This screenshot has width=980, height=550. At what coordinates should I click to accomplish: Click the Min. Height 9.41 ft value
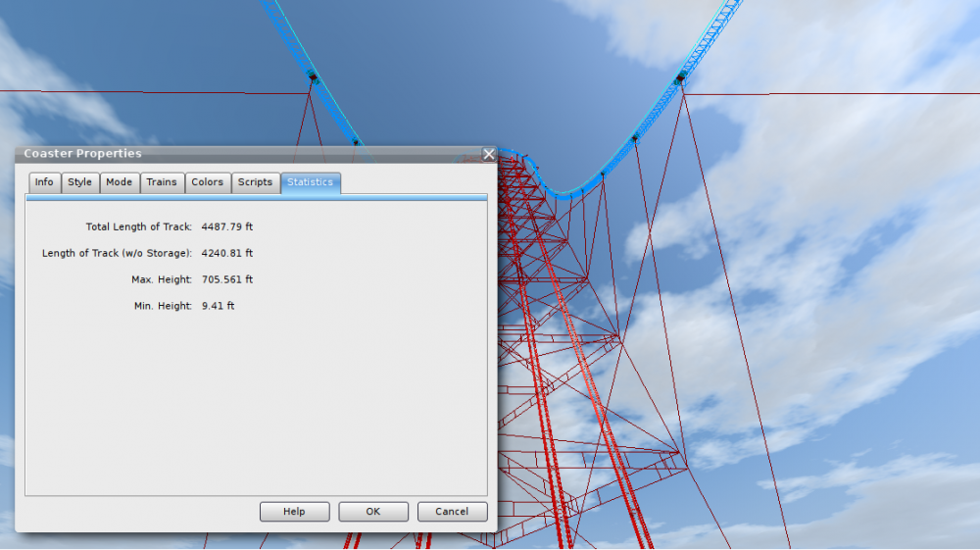pos(218,307)
